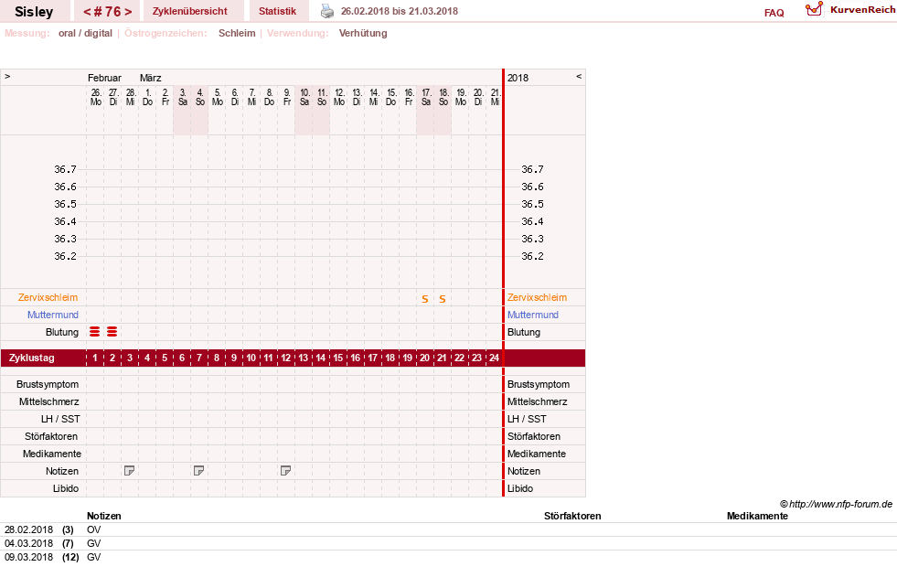
Task: Open the Zyklenübersicht tab
Action: (x=190, y=12)
